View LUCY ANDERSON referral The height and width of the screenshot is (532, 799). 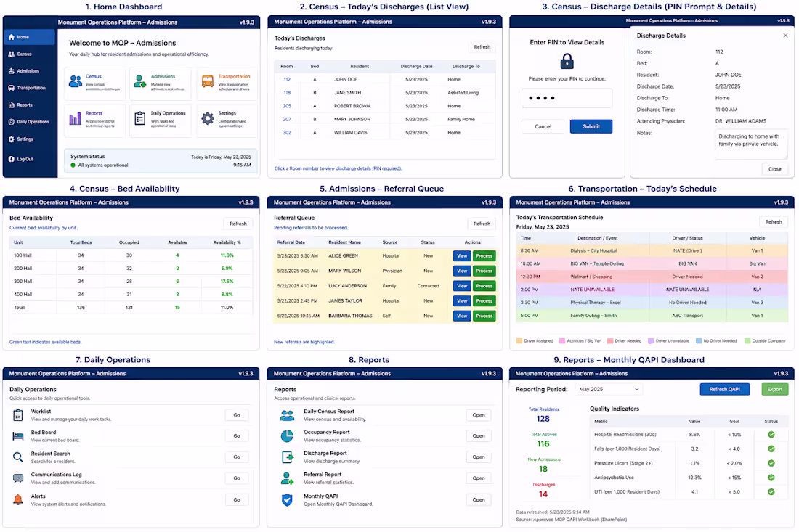tap(462, 286)
